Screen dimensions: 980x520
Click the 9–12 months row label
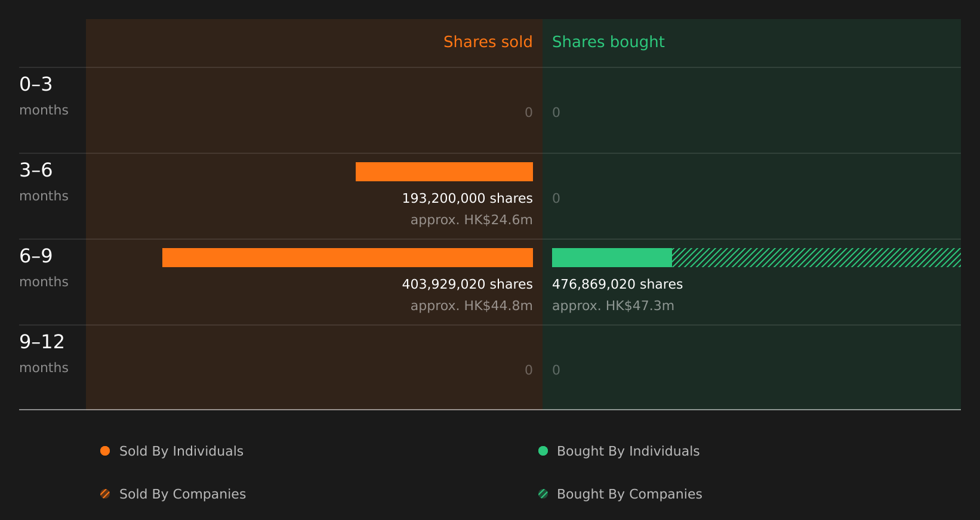tap(44, 353)
